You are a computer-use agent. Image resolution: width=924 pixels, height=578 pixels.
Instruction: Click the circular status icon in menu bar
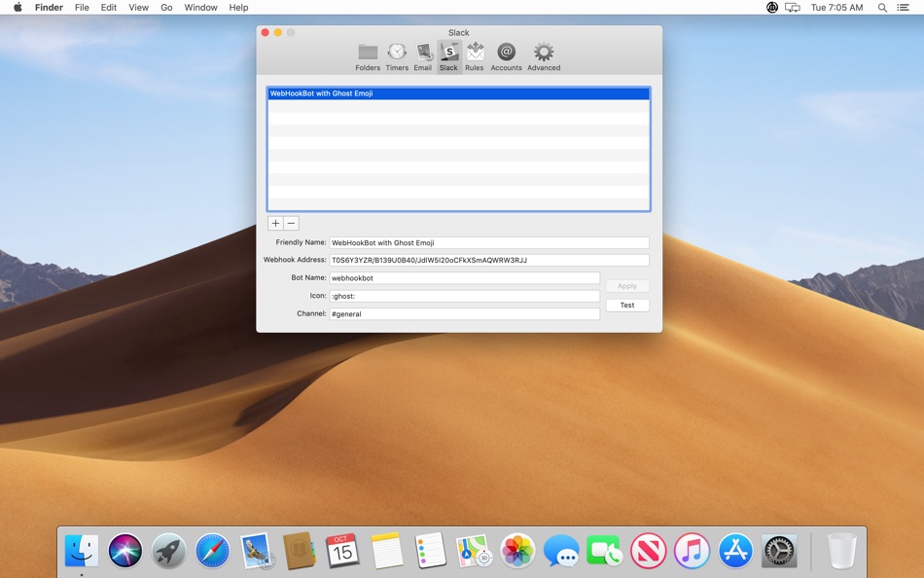pos(772,7)
